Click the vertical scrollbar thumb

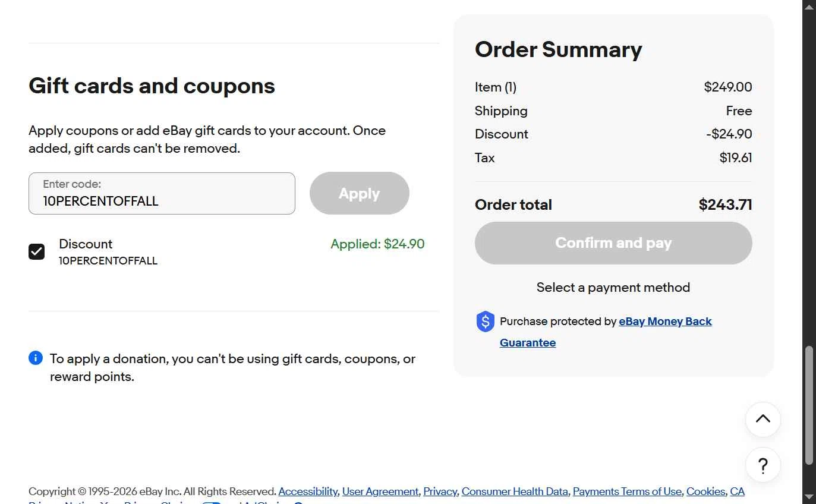click(809, 404)
